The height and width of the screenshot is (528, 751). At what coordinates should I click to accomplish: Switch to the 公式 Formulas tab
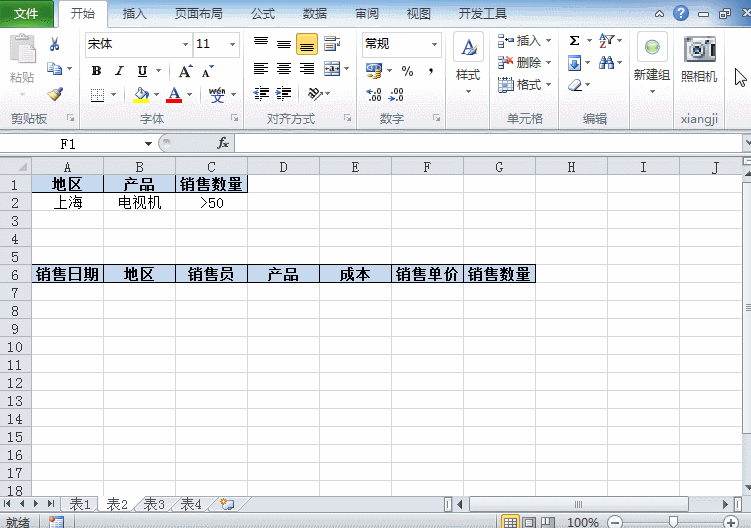263,13
